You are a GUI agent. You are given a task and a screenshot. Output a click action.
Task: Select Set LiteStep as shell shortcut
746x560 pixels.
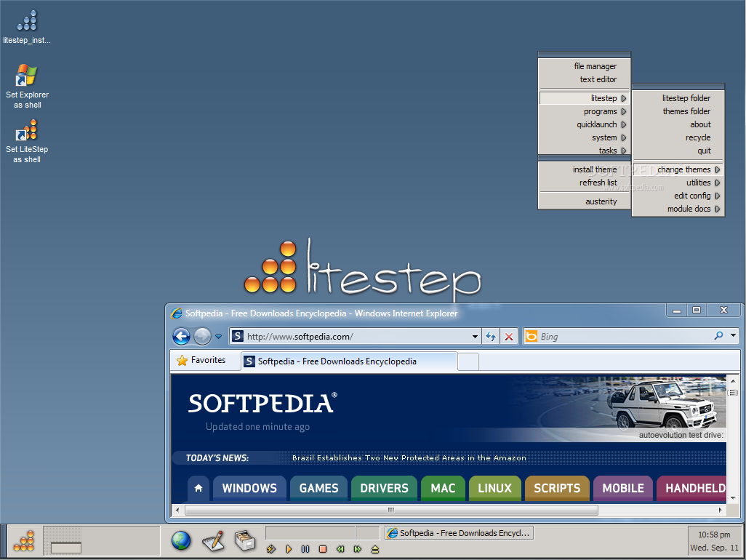[27, 141]
